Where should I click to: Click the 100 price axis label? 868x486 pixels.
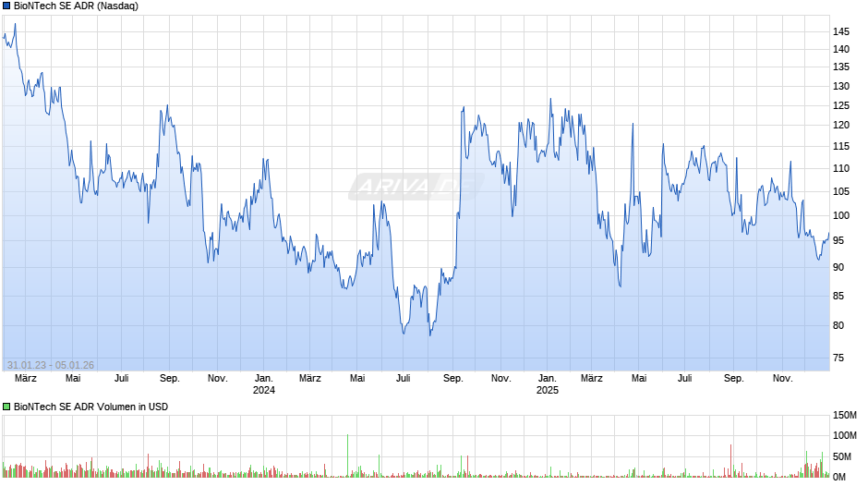[841, 215]
